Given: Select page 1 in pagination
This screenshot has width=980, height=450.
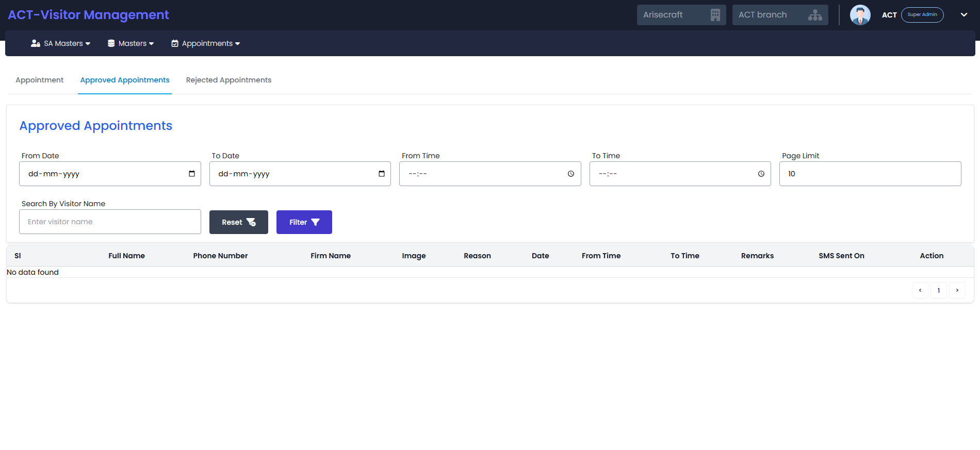Looking at the screenshot, I should [939, 290].
